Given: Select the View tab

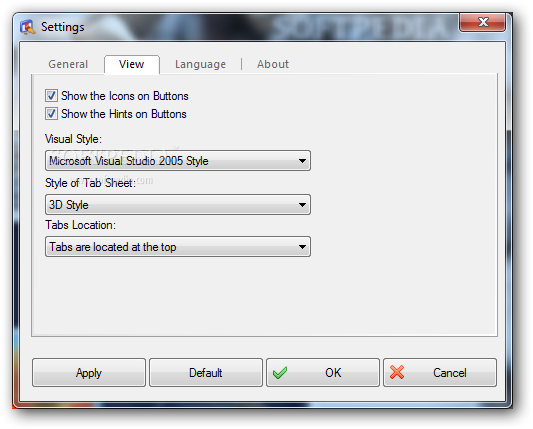Looking at the screenshot, I should [132, 64].
